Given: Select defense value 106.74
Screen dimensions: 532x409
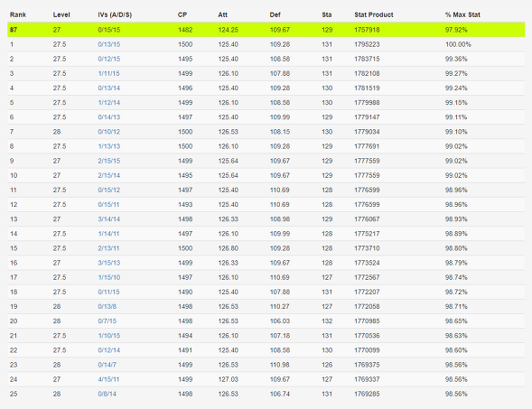Looking at the screenshot, I should point(280,395).
